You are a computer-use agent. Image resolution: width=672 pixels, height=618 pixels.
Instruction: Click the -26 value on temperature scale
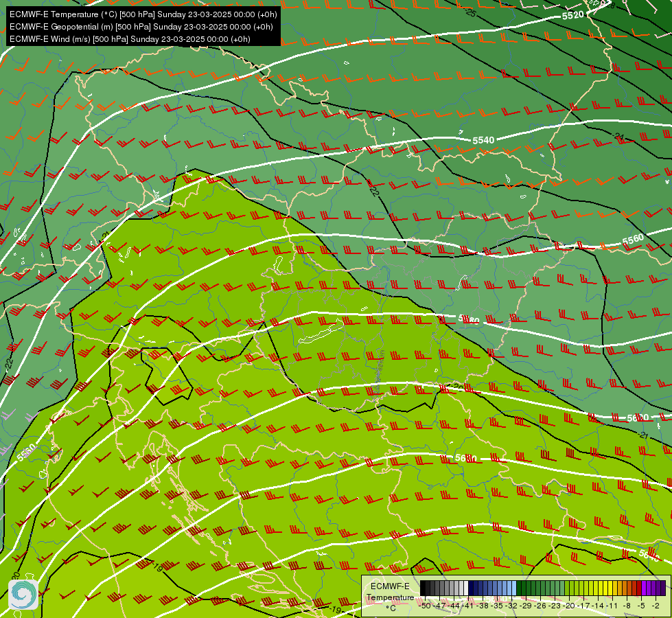point(540,606)
